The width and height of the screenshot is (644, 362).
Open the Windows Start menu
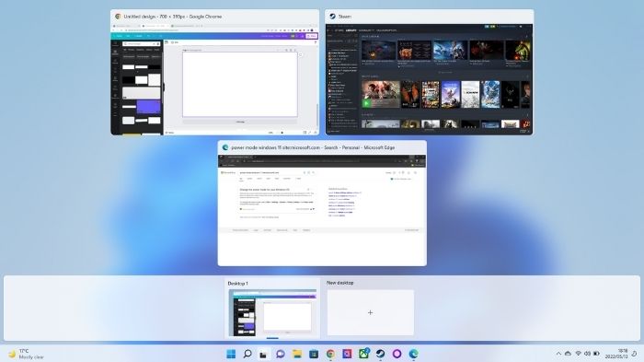click(x=231, y=354)
